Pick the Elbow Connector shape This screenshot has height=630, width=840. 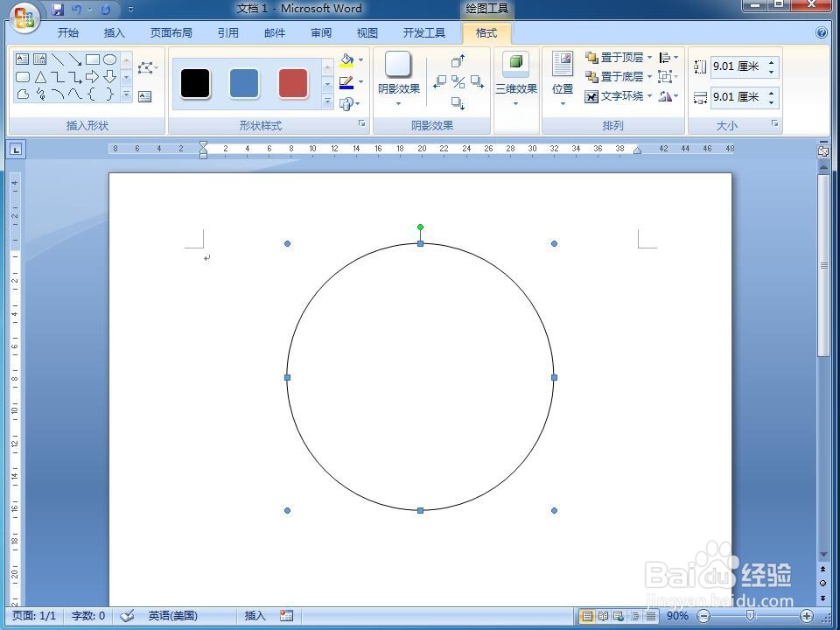point(58,77)
